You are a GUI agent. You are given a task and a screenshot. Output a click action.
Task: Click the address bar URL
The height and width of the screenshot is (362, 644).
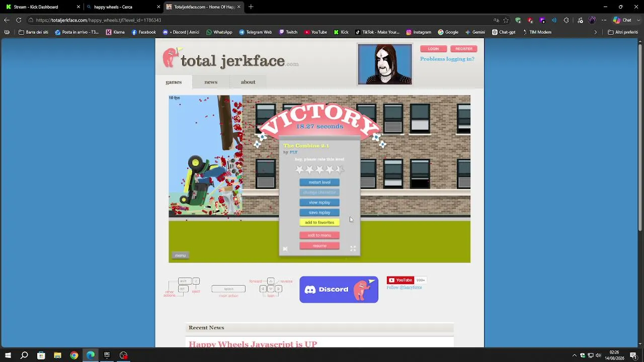[x=99, y=20]
